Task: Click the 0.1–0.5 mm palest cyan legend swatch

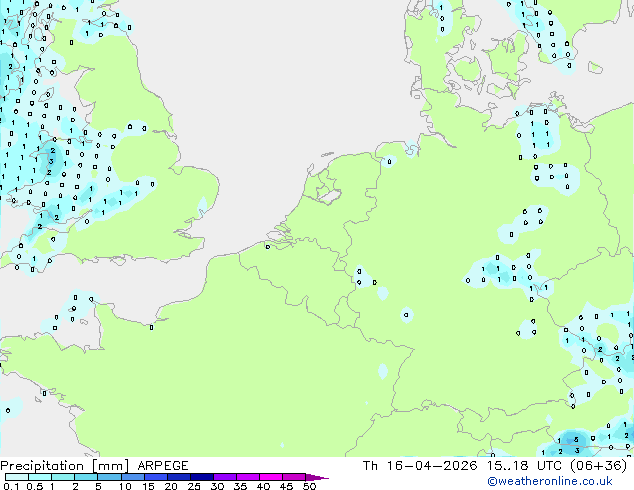Action: [17, 477]
